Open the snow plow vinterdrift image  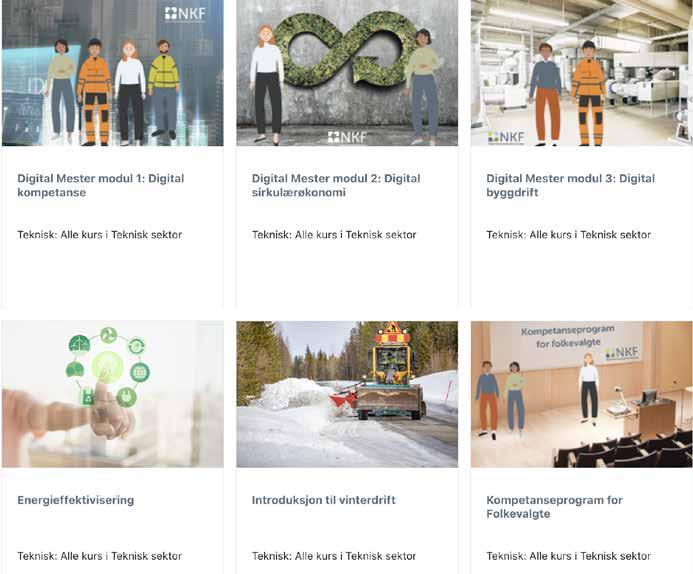point(347,394)
